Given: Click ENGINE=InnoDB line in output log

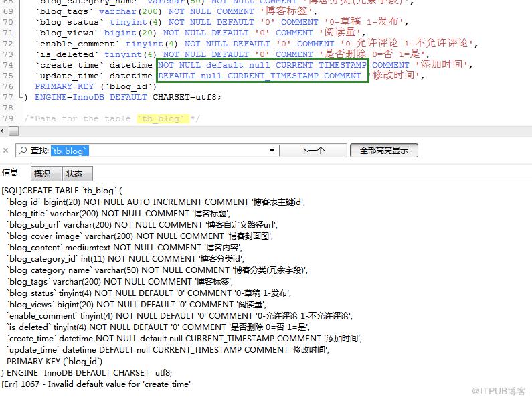Looking at the screenshot, I should click(x=87, y=373).
